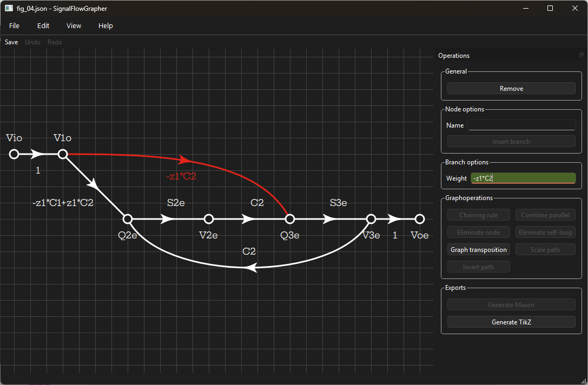The image size is (588, 385).
Task: Click the branch Weight text field
Action: pyautogui.click(x=523, y=178)
